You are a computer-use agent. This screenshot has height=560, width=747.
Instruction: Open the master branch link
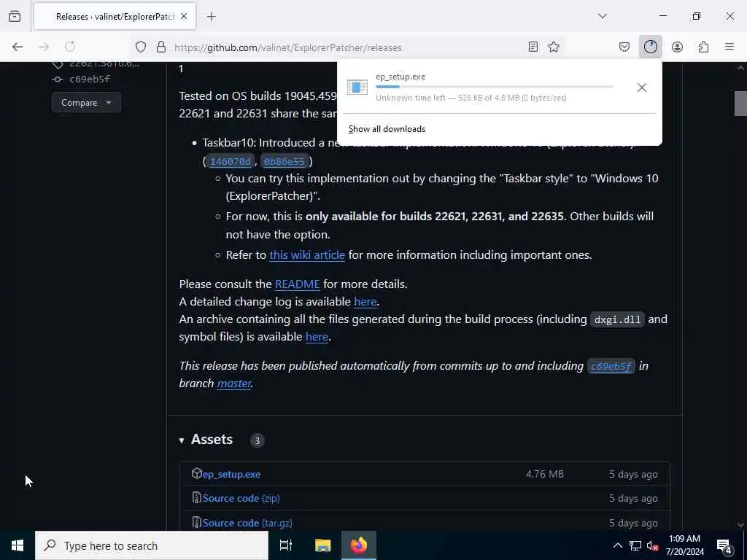(234, 384)
